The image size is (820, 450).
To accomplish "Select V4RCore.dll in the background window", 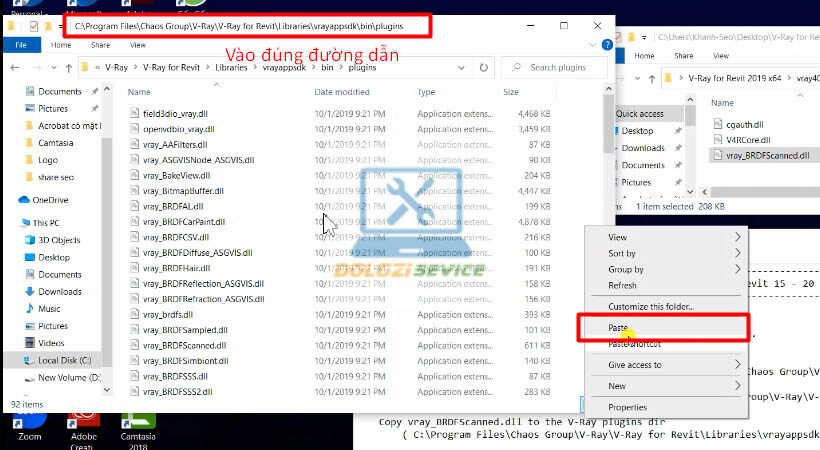I will click(748, 140).
